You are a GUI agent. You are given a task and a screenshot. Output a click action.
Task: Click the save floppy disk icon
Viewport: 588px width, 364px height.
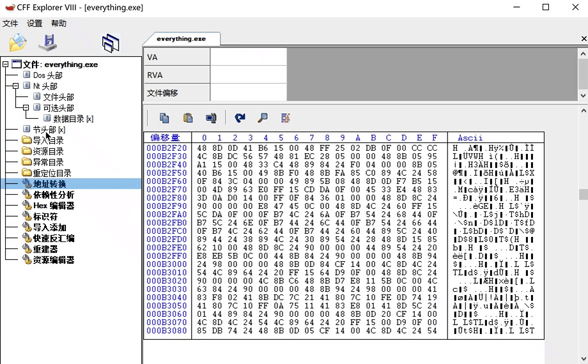click(48, 43)
